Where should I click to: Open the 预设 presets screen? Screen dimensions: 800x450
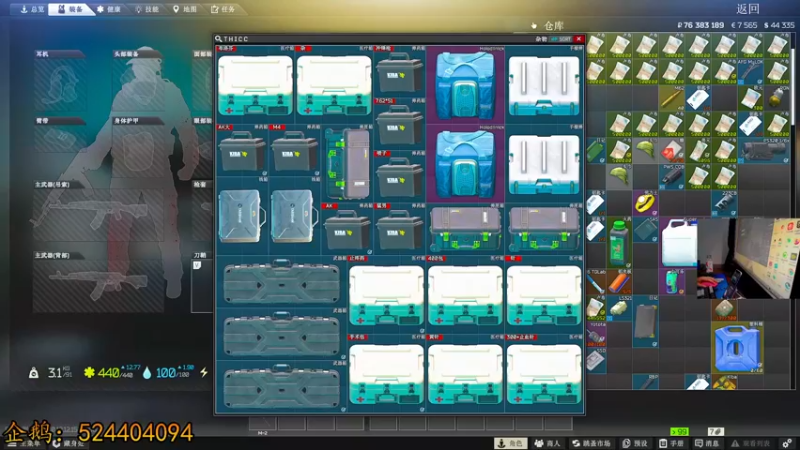[x=635, y=443]
